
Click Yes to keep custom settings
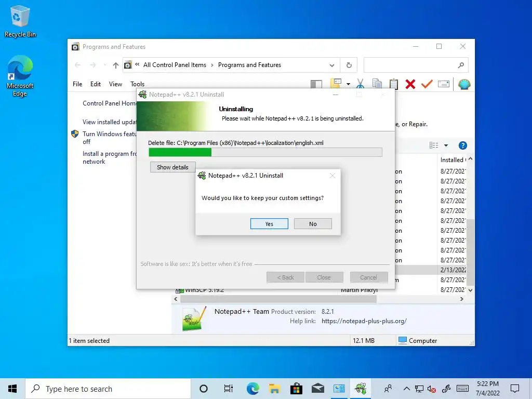point(269,223)
